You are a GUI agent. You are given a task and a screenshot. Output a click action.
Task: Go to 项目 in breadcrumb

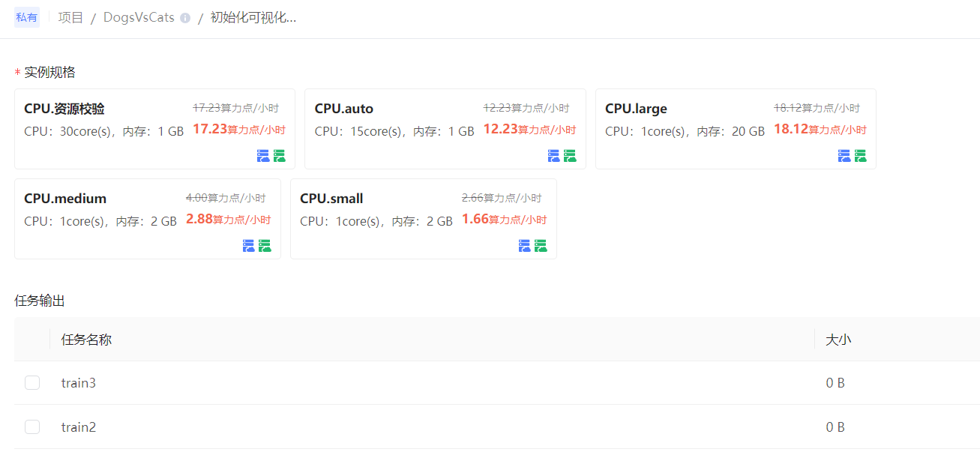click(71, 18)
